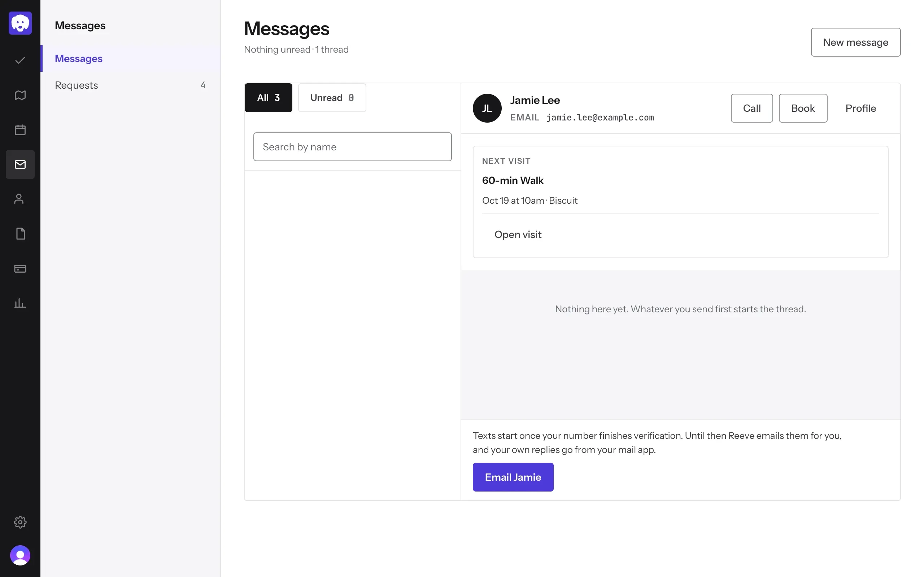The width and height of the screenshot is (924, 577).
Task: Open the calendar icon in sidebar
Action: coord(20,130)
